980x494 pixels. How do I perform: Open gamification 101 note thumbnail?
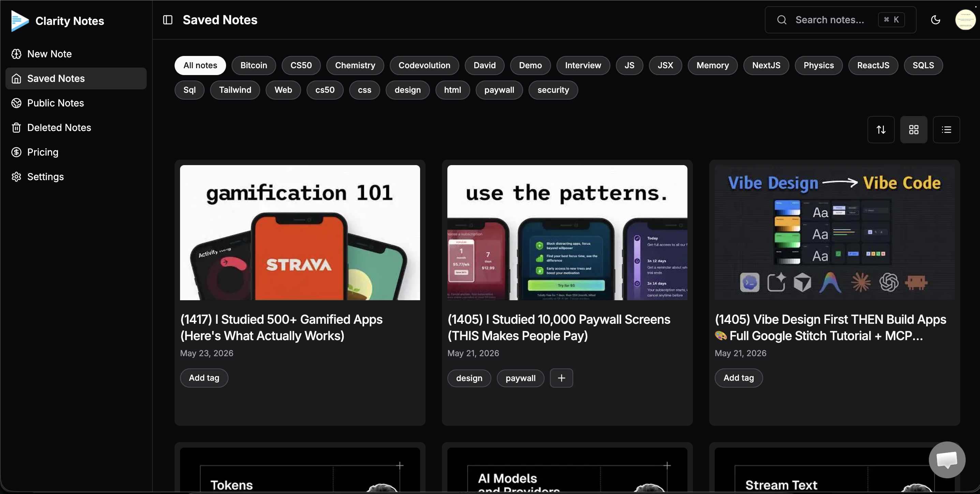pyautogui.click(x=300, y=233)
